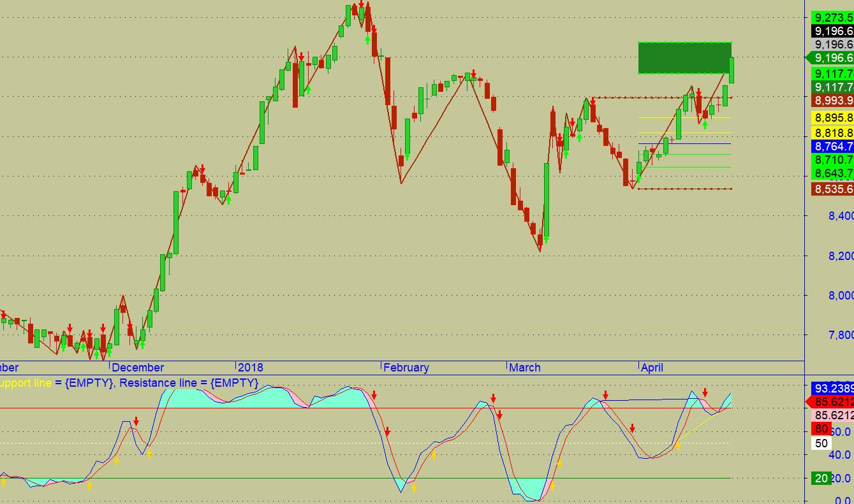This screenshot has width=854, height=504.
Task: Click the March label on time axis
Action: pyautogui.click(x=525, y=368)
